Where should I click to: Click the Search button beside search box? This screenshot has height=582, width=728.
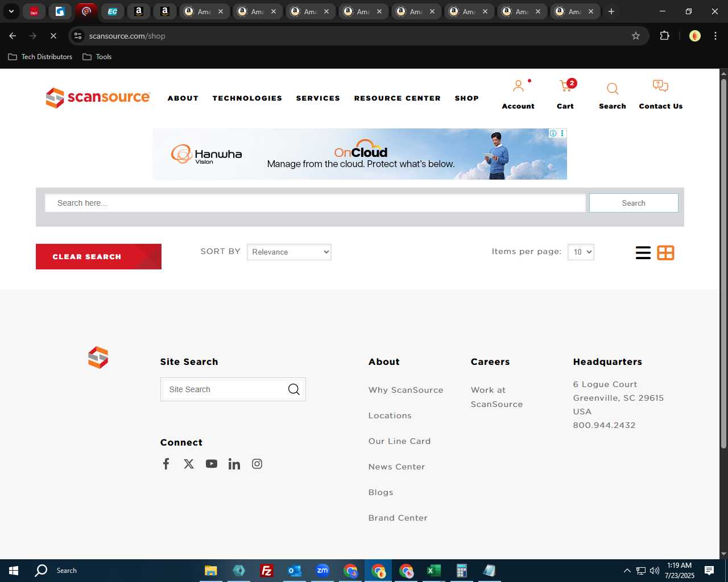click(634, 203)
